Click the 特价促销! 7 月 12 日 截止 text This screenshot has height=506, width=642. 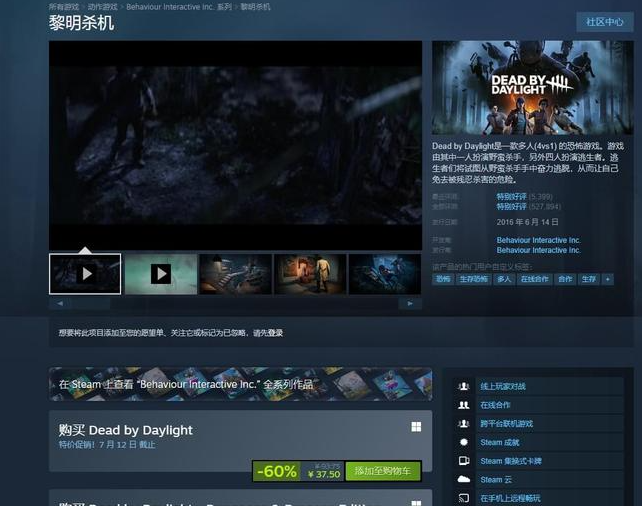[x=107, y=445]
